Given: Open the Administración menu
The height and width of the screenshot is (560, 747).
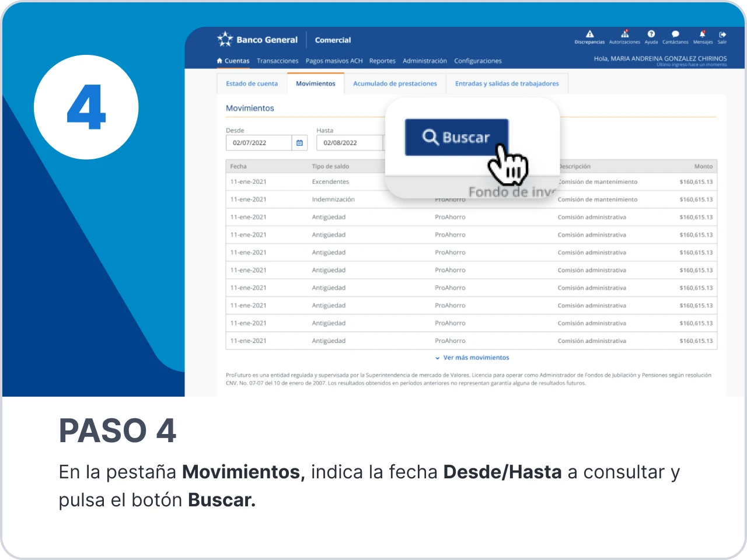Looking at the screenshot, I should click(424, 61).
